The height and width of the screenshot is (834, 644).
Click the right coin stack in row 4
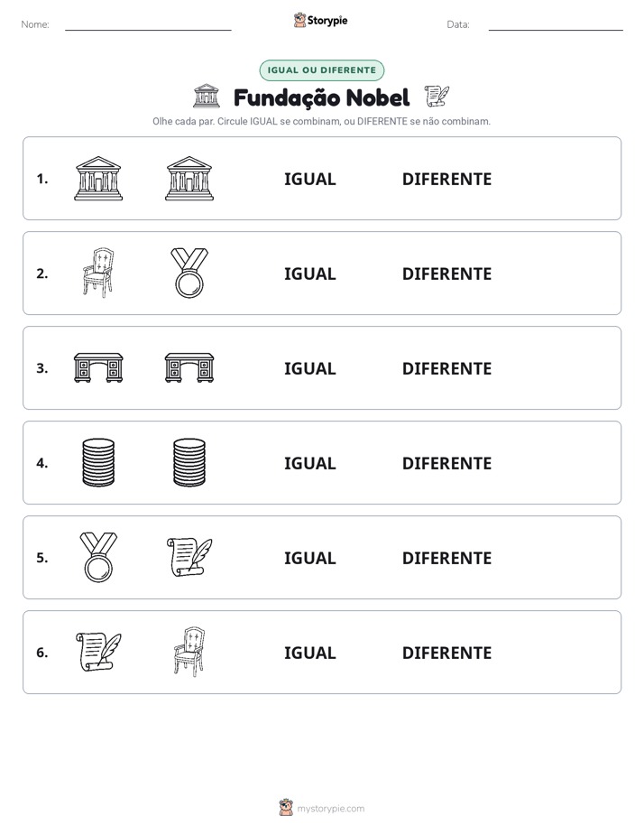click(189, 462)
